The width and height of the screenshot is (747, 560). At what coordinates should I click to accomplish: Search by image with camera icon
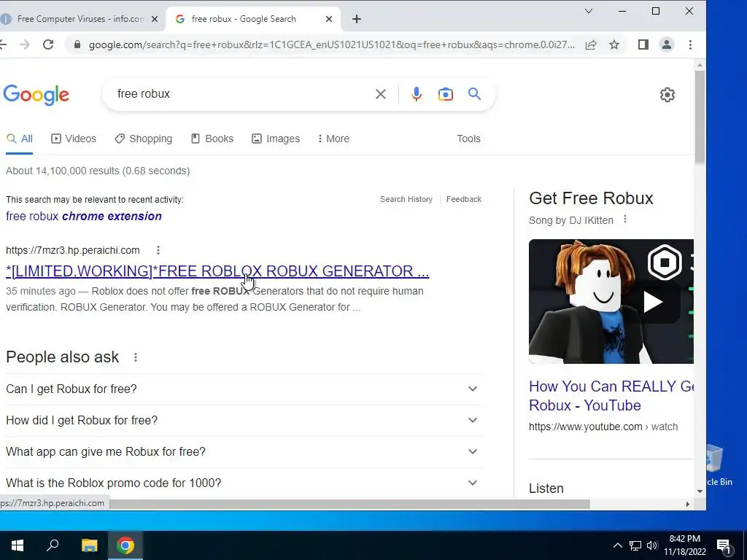pos(446,94)
